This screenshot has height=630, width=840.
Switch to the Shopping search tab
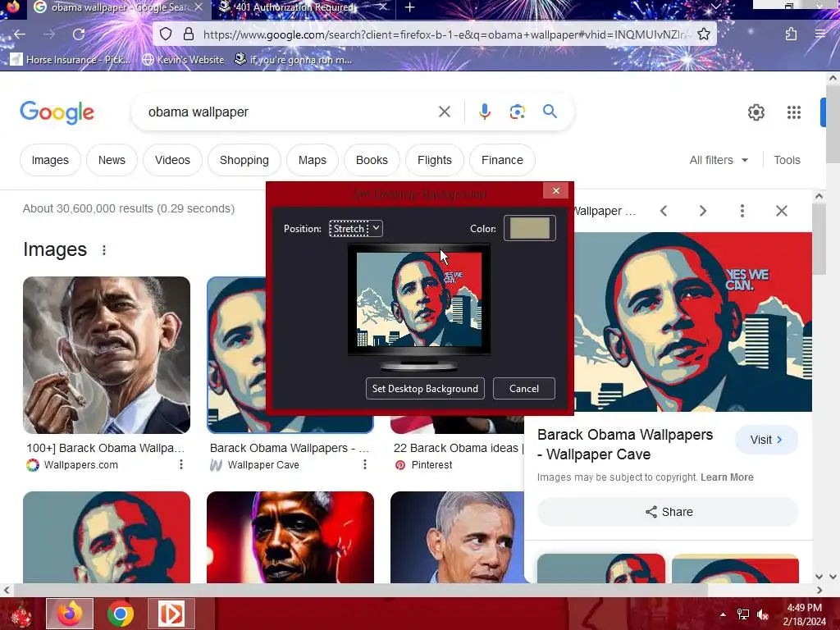click(x=244, y=160)
